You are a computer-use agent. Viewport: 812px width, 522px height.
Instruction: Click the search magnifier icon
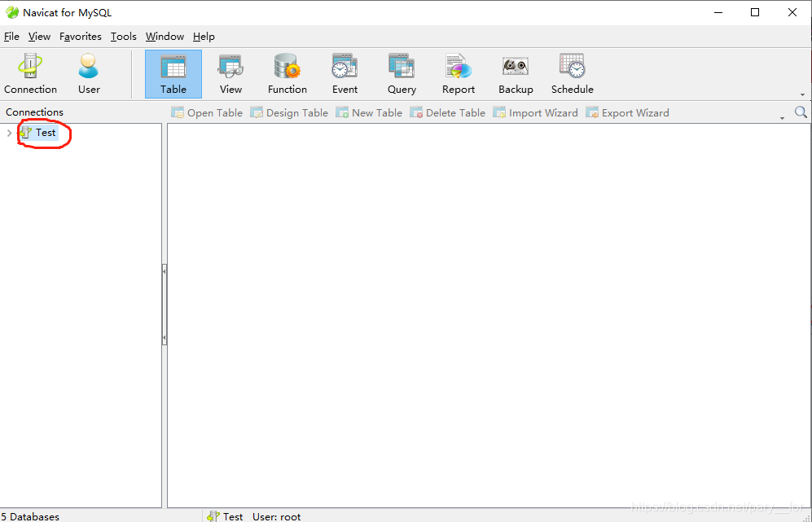(x=801, y=112)
